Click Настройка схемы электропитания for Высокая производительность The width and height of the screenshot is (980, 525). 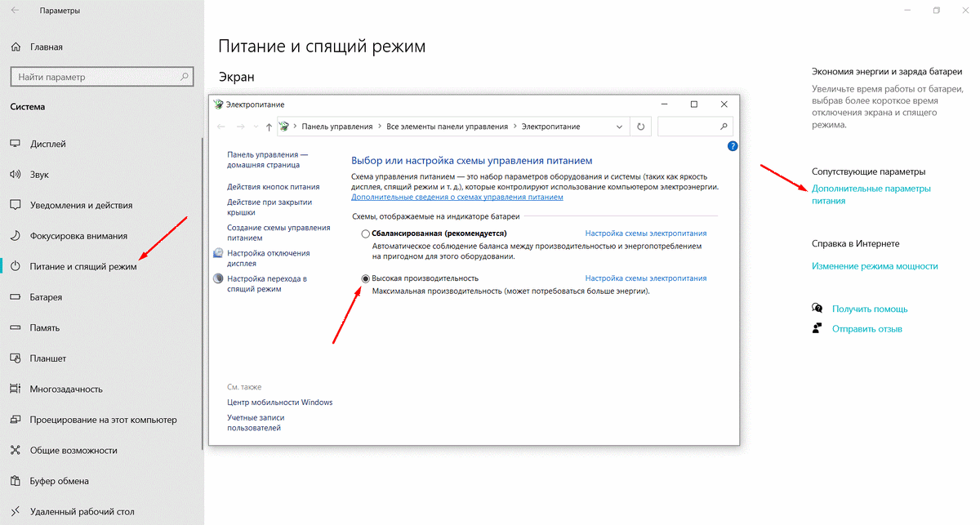pos(646,278)
